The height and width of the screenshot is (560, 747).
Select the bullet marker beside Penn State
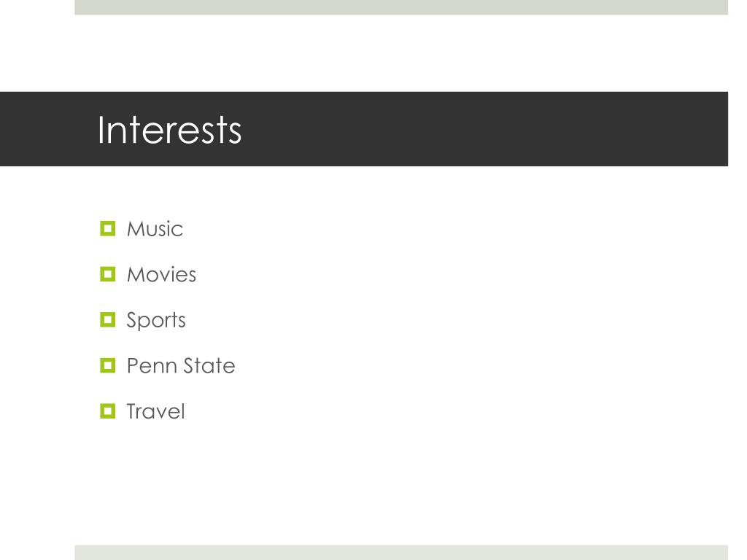[108, 365]
